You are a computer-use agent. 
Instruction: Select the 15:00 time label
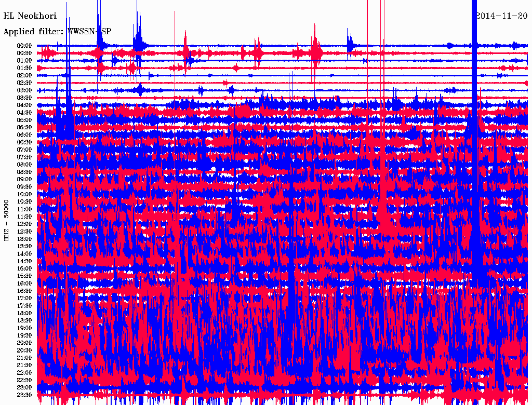[x=24, y=268]
